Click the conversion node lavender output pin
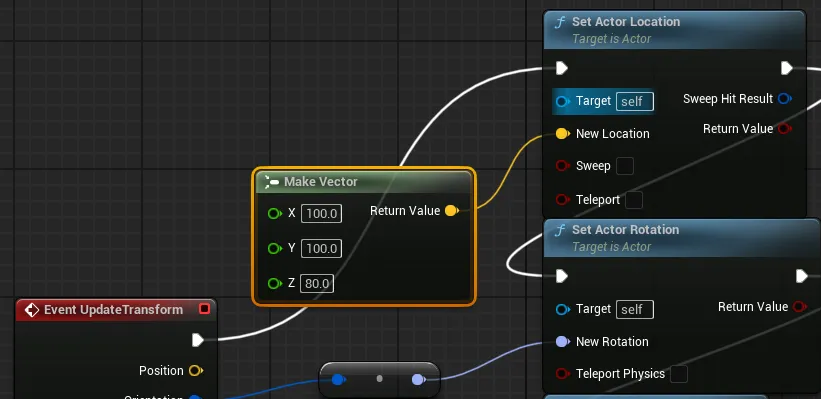Screen dimensions: 821x399 [x=418, y=379]
